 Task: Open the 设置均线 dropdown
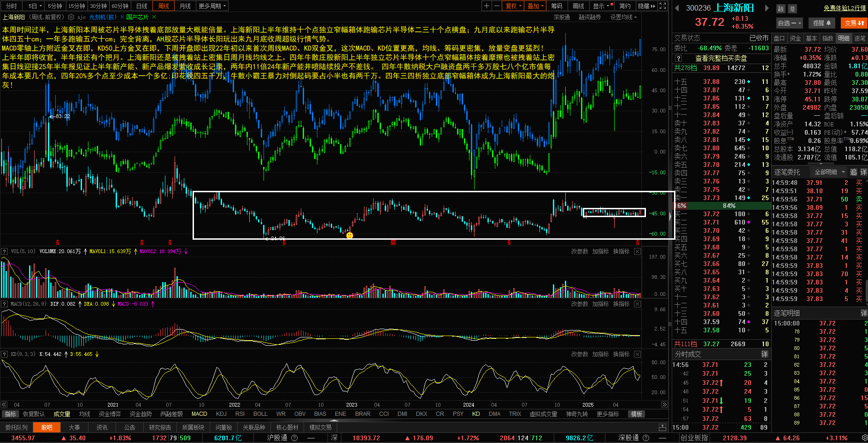coord(624,17)
